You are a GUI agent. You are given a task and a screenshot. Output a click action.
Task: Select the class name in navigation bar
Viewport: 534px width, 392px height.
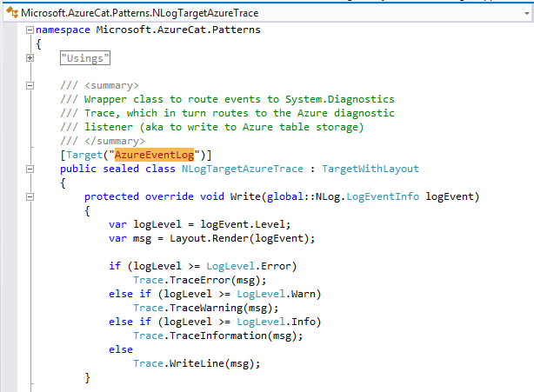pyautogui.click(x=140, y=13)
